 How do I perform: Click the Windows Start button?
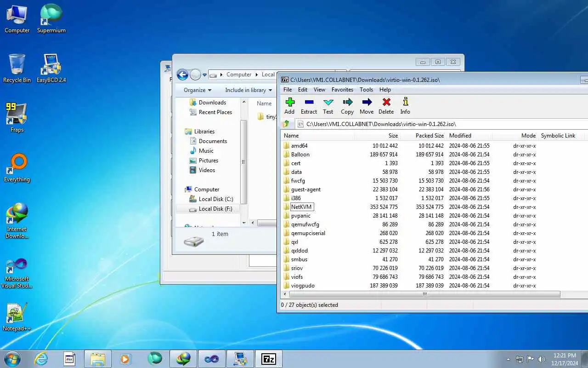[x=12, y=359]
